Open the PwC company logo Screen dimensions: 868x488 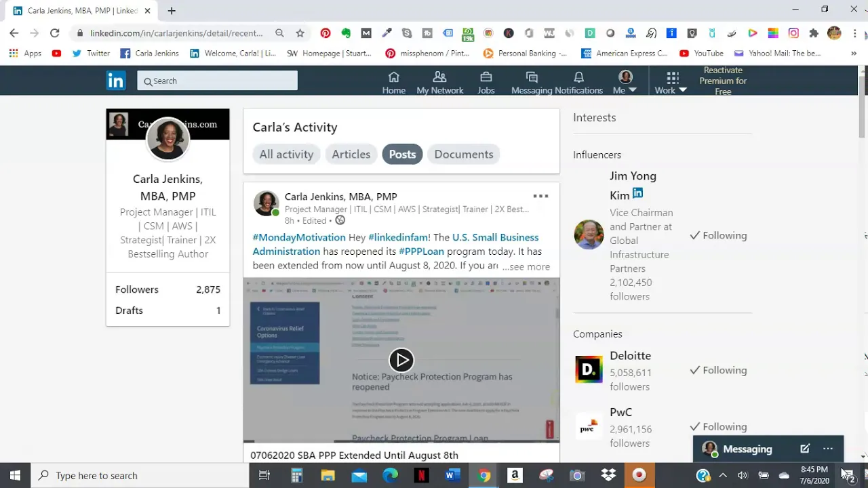pyautogui.click(x=588, y=427)
